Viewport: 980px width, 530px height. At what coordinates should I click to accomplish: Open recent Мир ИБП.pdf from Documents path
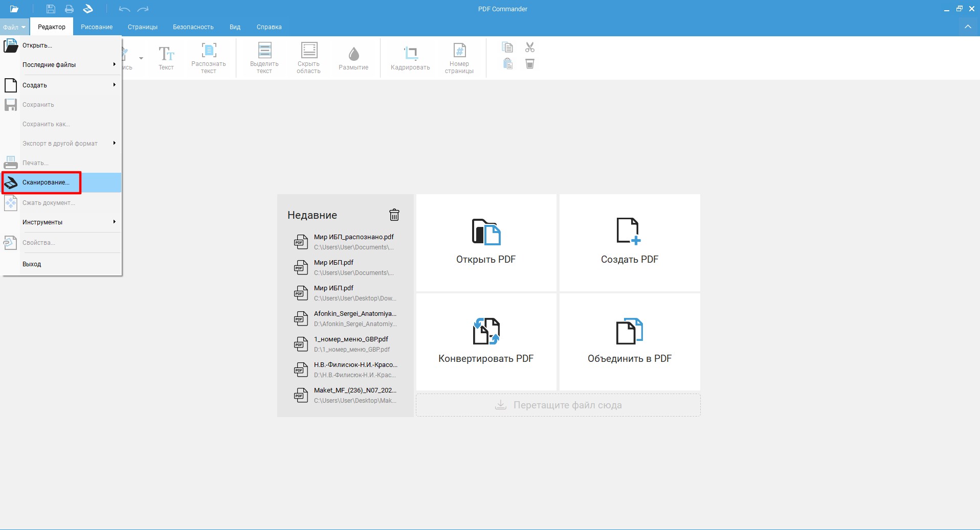(x=345, y=267)
